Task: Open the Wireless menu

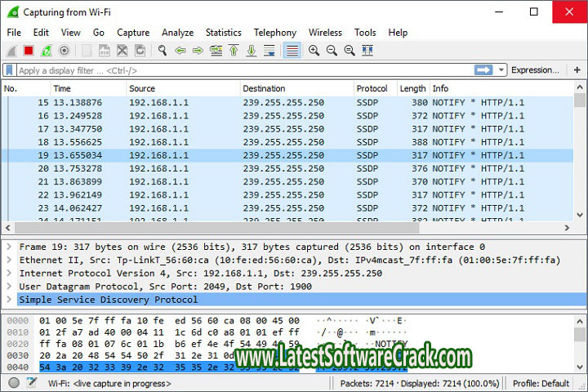Action: coord(326,33)
